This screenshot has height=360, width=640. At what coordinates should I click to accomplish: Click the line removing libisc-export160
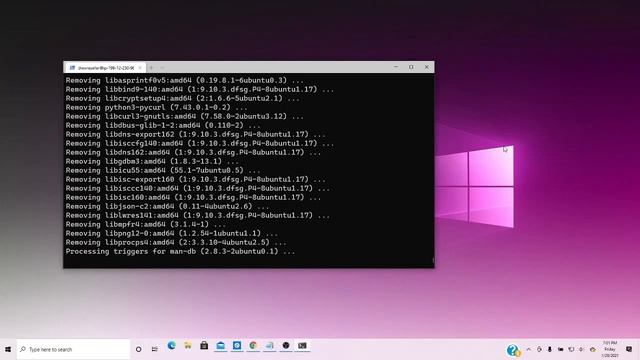pyautogui.click(x=196, y=179)
